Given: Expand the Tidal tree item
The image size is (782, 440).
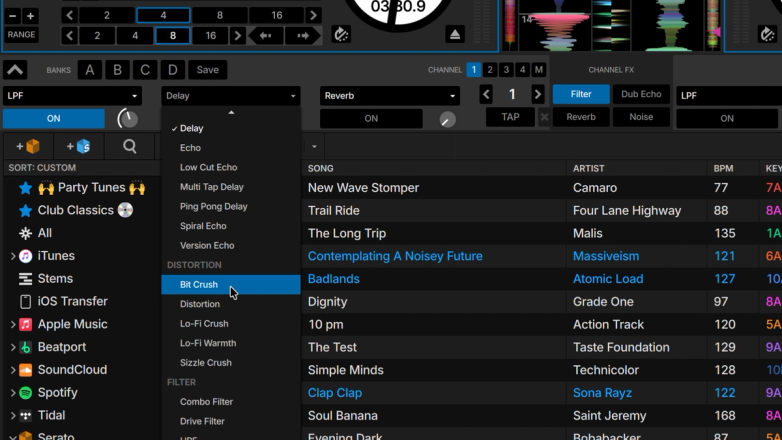Looking at the screenshot, I should (12, 416).
